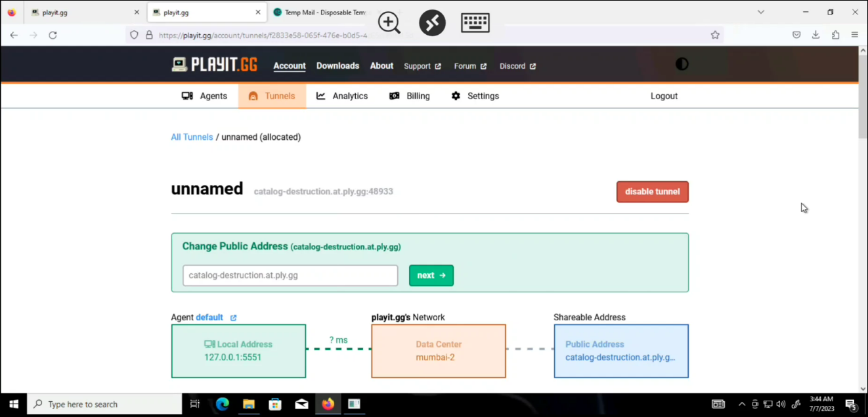Reload the current page
Image resolution: width=868 pixels, height=417 pixels.
point(53,35)
